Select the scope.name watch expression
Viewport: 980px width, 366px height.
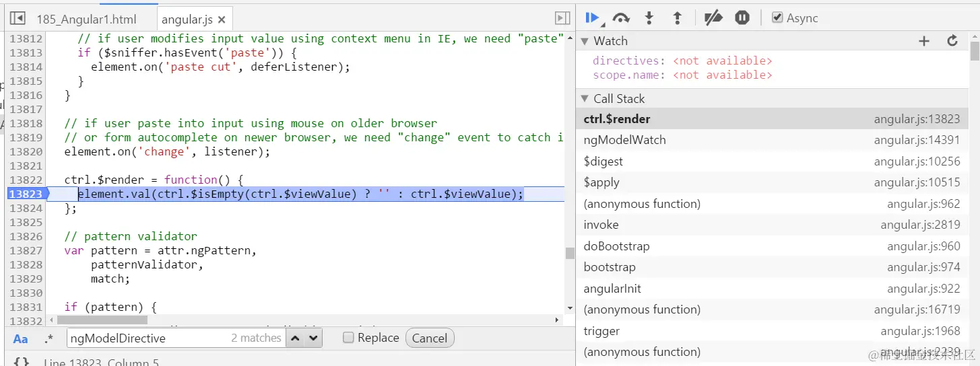682,75
